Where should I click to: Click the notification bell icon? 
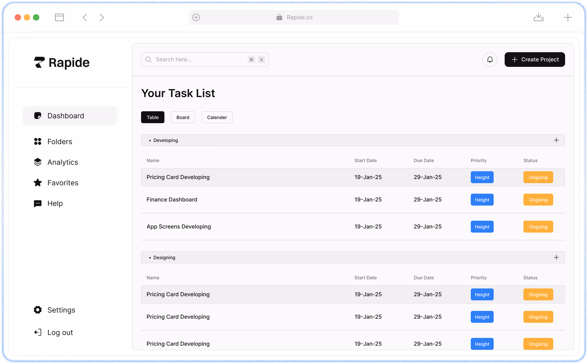tap(490, 60)
